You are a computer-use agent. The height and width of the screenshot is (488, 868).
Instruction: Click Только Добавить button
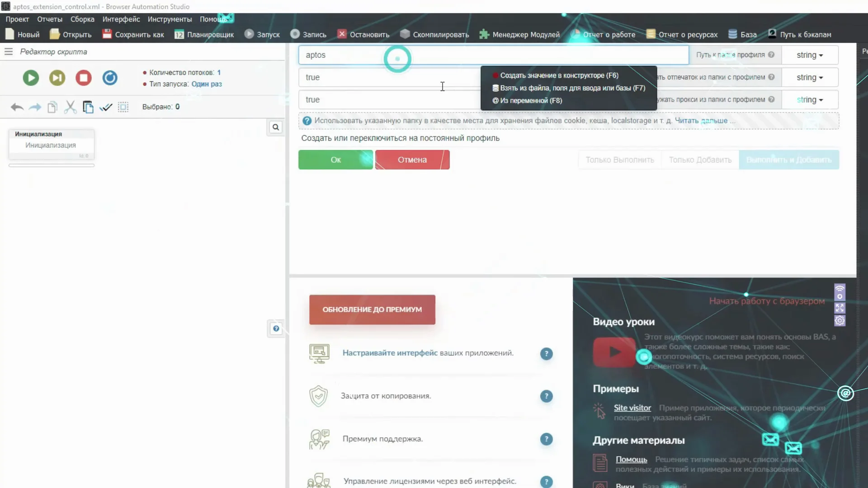pyautogui.click(x=700, y=160)
